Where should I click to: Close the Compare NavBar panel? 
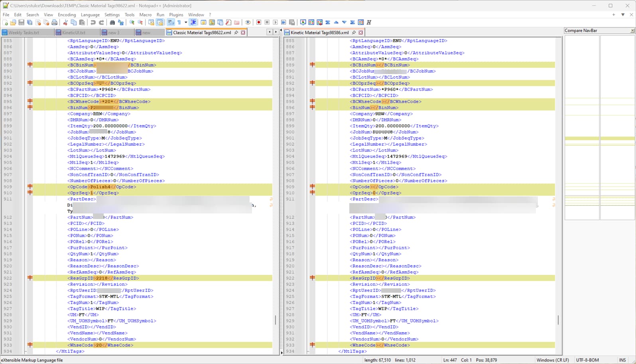point(632,31)
